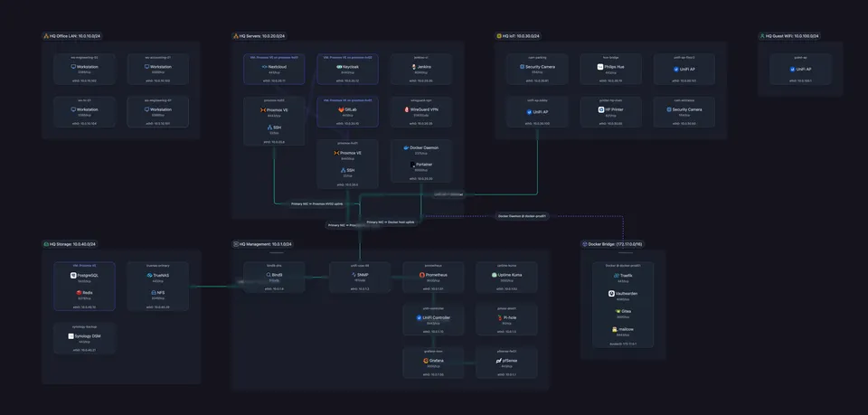Screen dimensions: 868x415
Task: Click the Redis service icon
Action: pos(80,293)
